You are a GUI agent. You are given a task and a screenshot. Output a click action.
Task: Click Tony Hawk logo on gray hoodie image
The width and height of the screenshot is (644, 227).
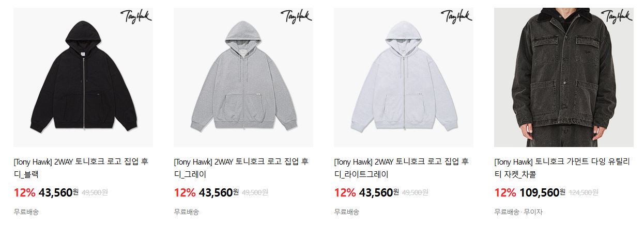tap(296, 17)
